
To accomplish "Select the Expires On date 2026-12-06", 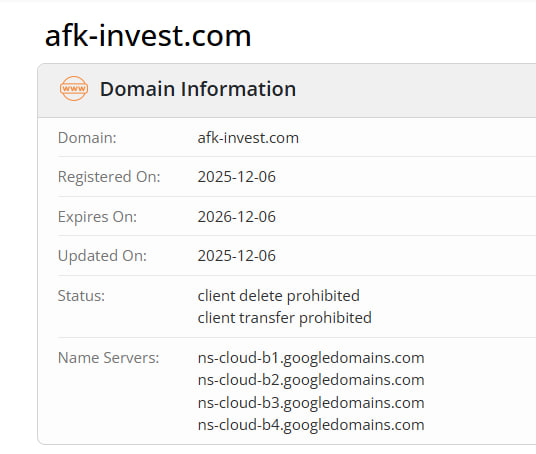I will click(237, 217).
